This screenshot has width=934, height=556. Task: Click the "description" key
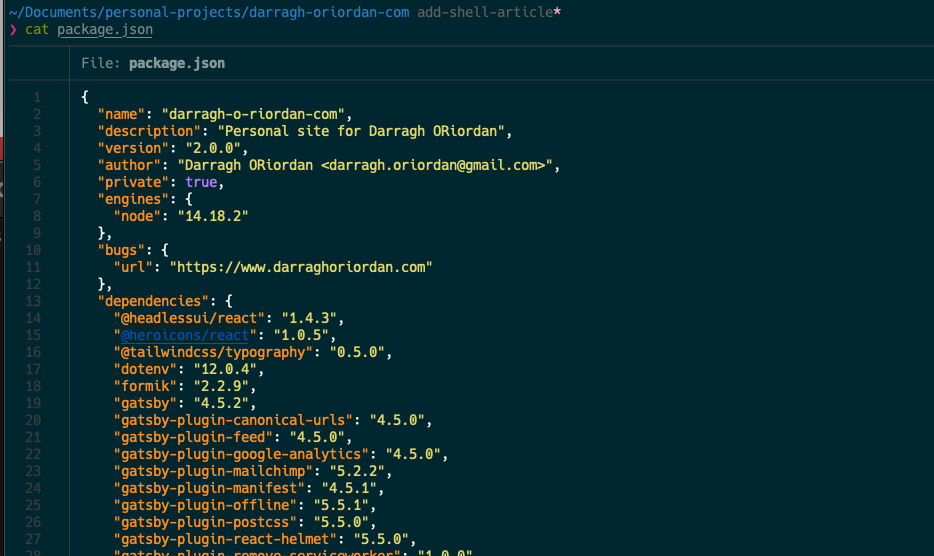[150, 131]
